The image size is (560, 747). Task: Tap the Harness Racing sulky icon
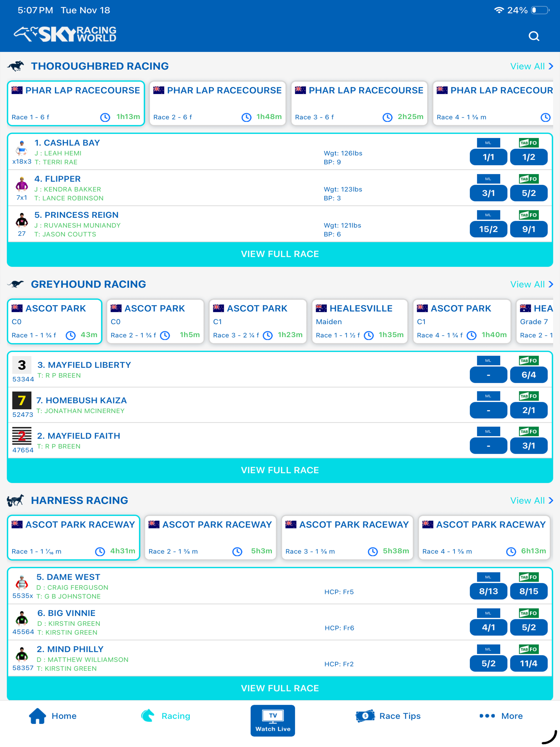coord(15,500)
